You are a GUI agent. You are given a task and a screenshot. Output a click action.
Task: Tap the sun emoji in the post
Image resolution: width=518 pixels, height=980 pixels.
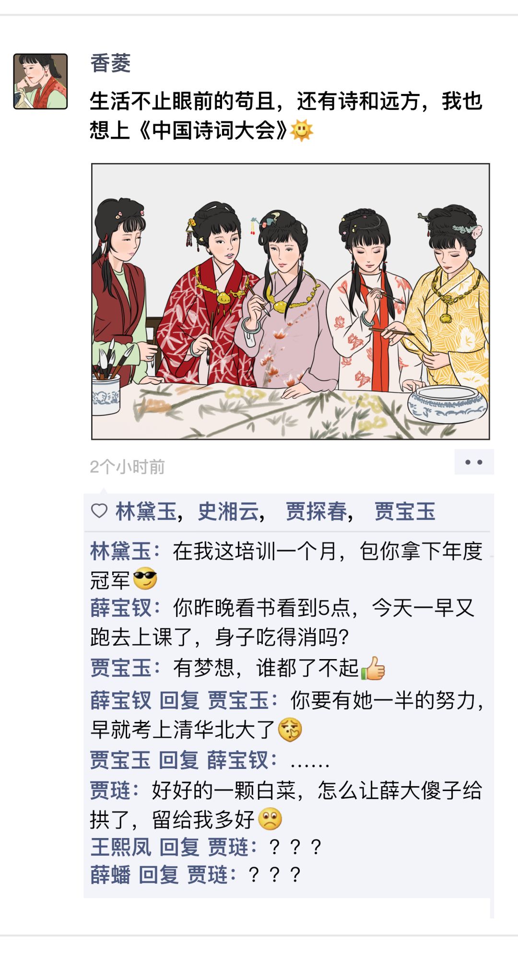(302, 130)
